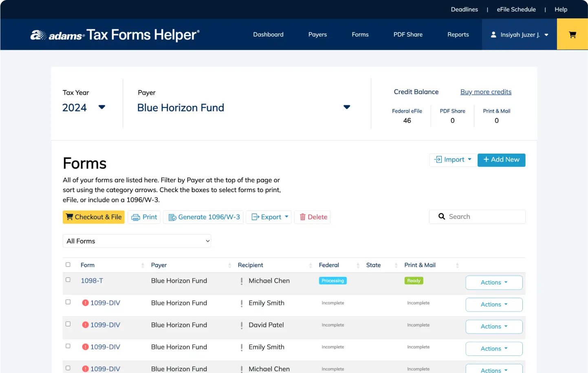Open David Patel's 1099-DIV form link
The image size is (588, 373).
click(105, 325)
